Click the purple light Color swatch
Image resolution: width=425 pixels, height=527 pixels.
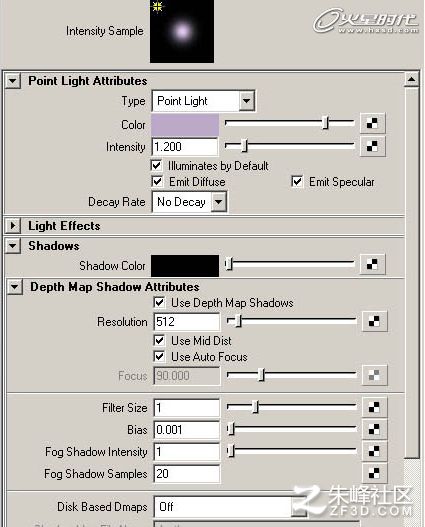pyautogui.click(x=185, y=125)
